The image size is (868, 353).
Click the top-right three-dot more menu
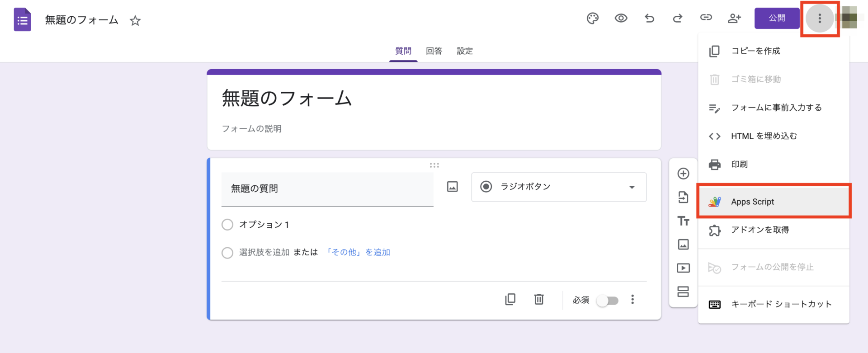(x=819, y=19)
